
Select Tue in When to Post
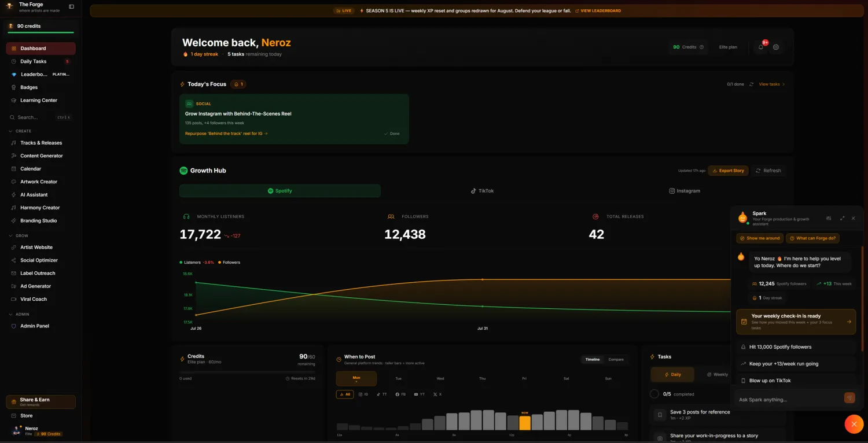tap(398, 378)
